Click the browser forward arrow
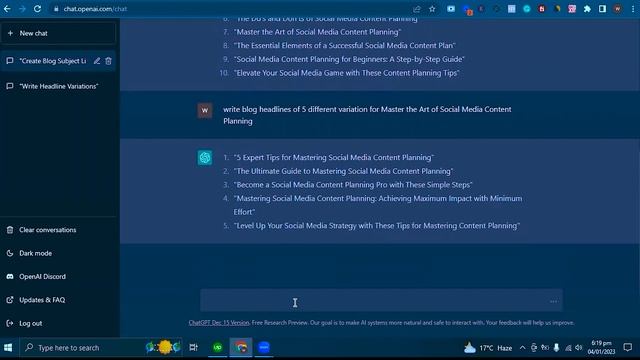This screenshot has width=640, height=360. (22, 9)
